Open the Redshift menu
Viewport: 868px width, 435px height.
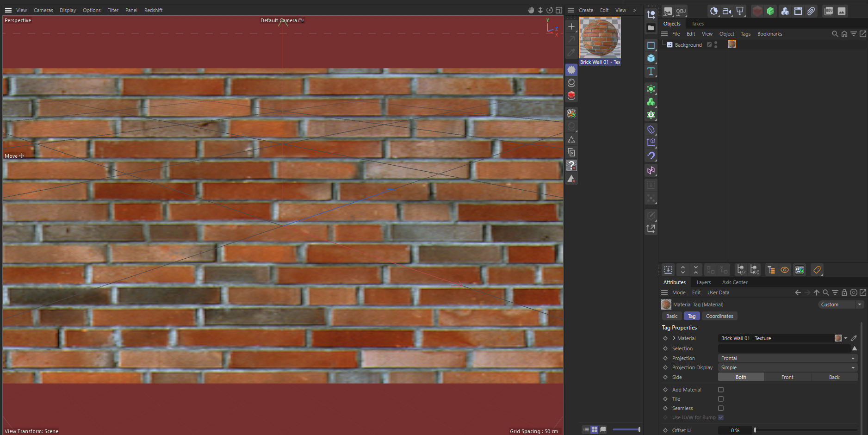(x=153, y=10)
